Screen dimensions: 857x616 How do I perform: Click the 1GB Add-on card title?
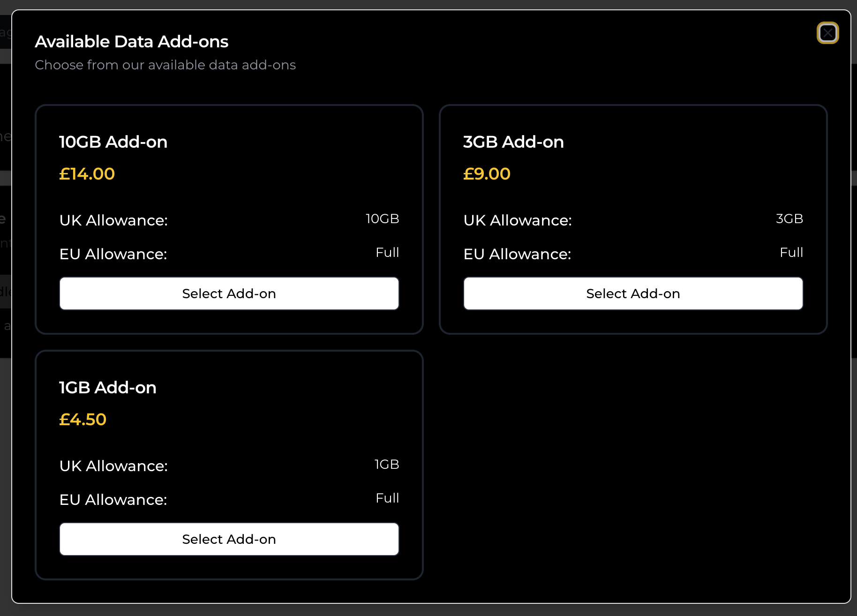[x=108, y=387]
